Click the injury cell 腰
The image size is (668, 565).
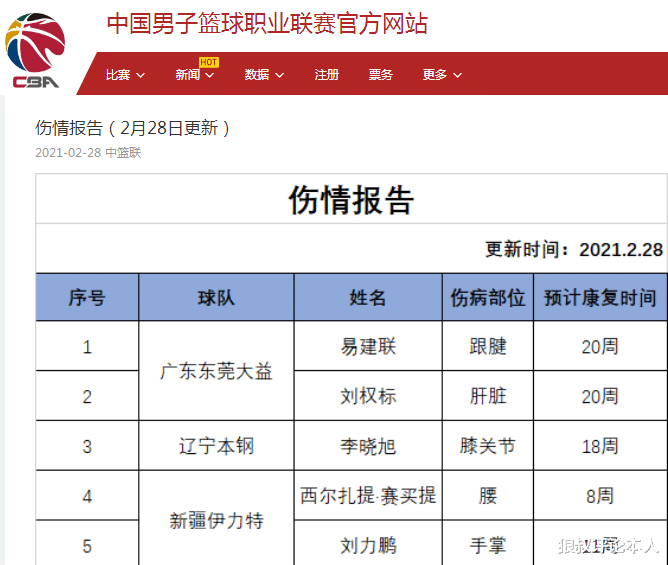coord(488,496)
